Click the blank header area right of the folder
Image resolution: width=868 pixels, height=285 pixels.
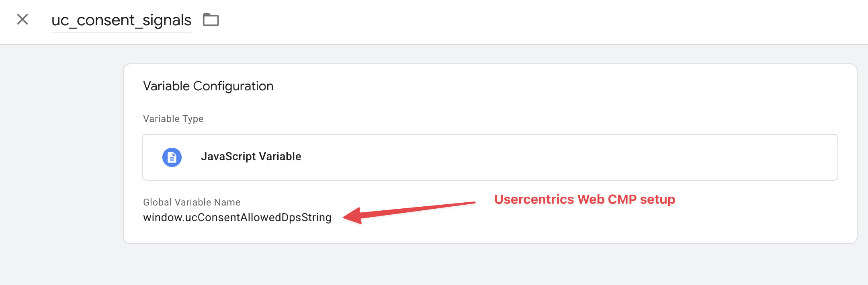click(x=522, y=21)
